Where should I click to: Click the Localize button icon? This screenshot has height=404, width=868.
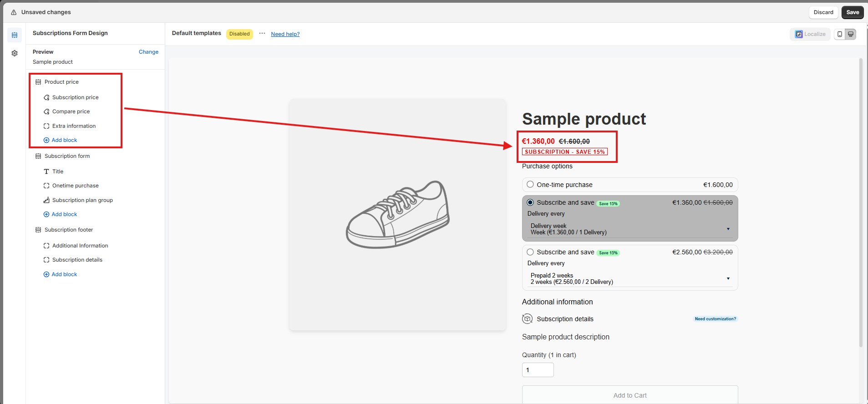pyautogui.click(x=799, y=34)
